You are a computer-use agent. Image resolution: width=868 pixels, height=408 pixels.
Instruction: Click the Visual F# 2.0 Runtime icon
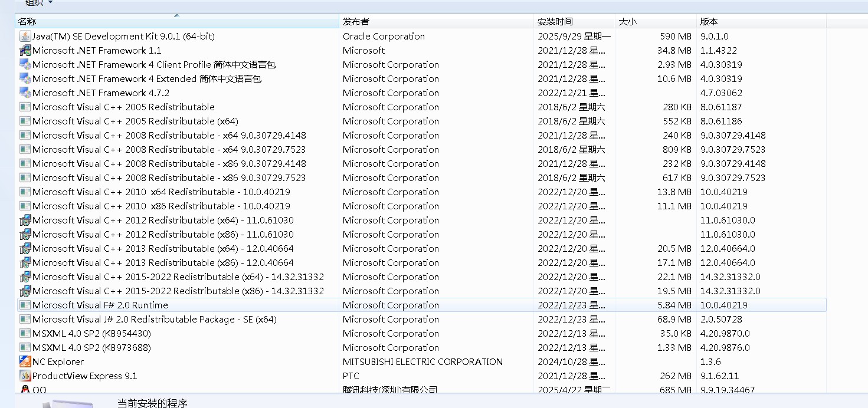25,305
